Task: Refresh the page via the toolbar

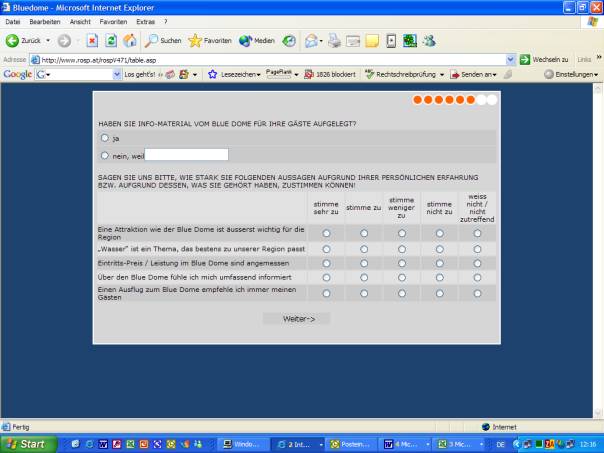Action: (x=111, y=40)
